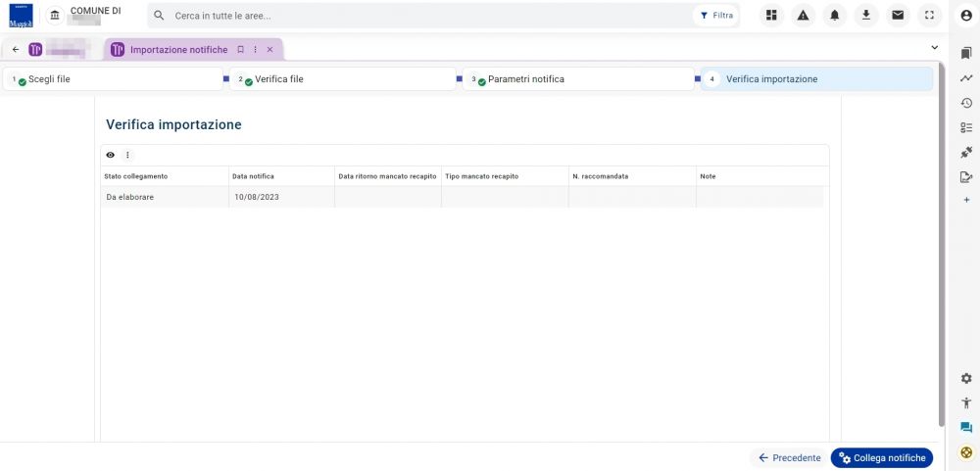Open the checklist sidebar icon

tap(966, 127)
